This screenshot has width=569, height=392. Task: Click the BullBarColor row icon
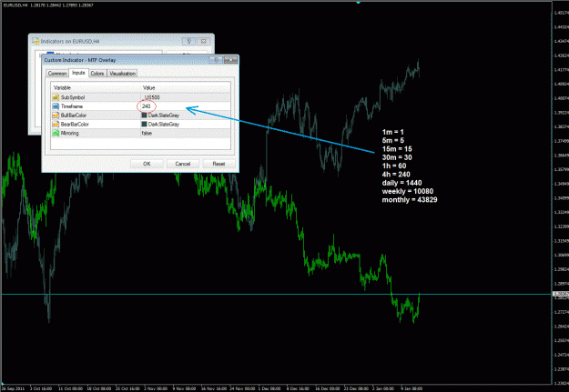tap(56, 116)
